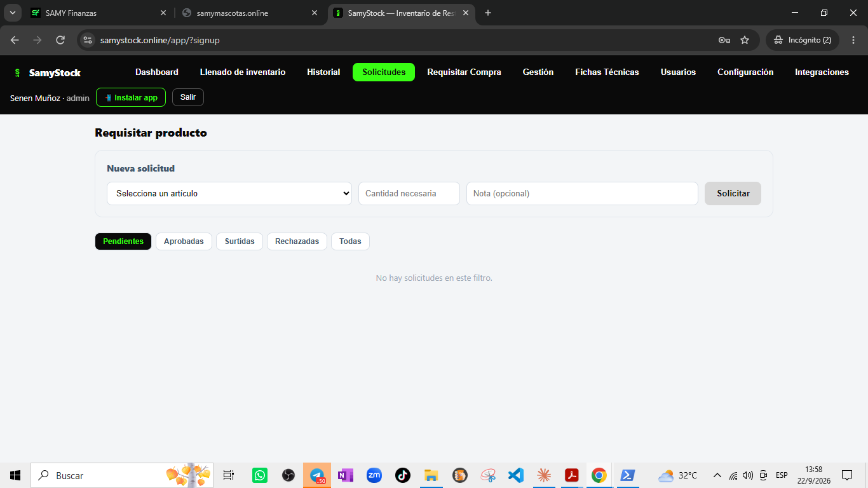This screenshot has height=488, width=868.
Task: Open the tab search chevron in Chrome
Action: [x=12, y=13]
